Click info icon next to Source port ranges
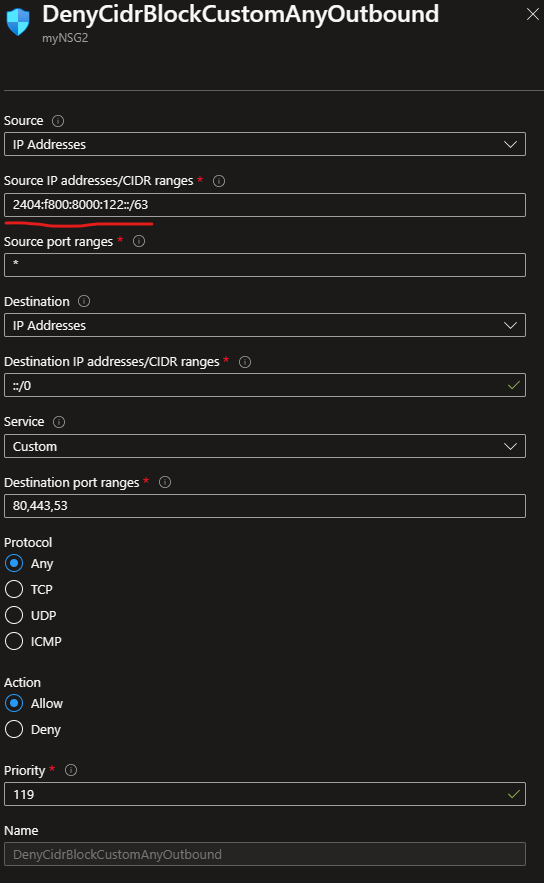This screenshot has height=883, width=544. pyautogui.click(x=139, y=241)
